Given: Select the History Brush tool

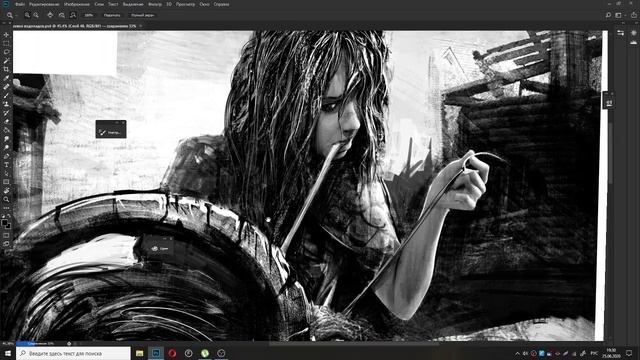Looking at the screenshot, I should tap(6, 113).
